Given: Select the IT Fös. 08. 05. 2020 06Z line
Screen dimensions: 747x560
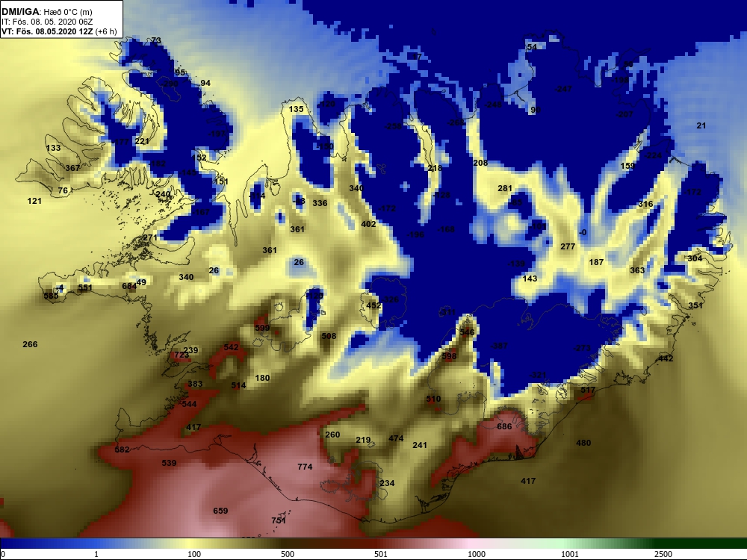Looking at the screenshot, I should (x=47, y=22).
